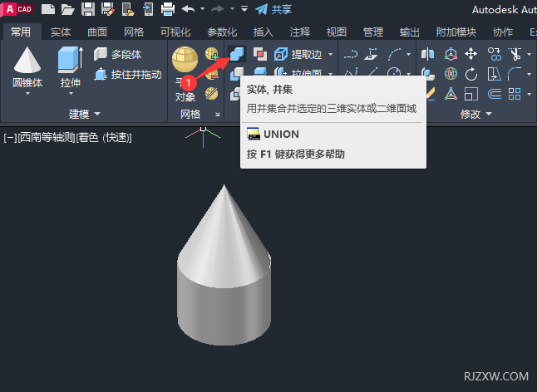Open the 西南等轴测 view controls menu
Image resolution: width=537 pixels, height=392 pixels.
pos(46,138)
